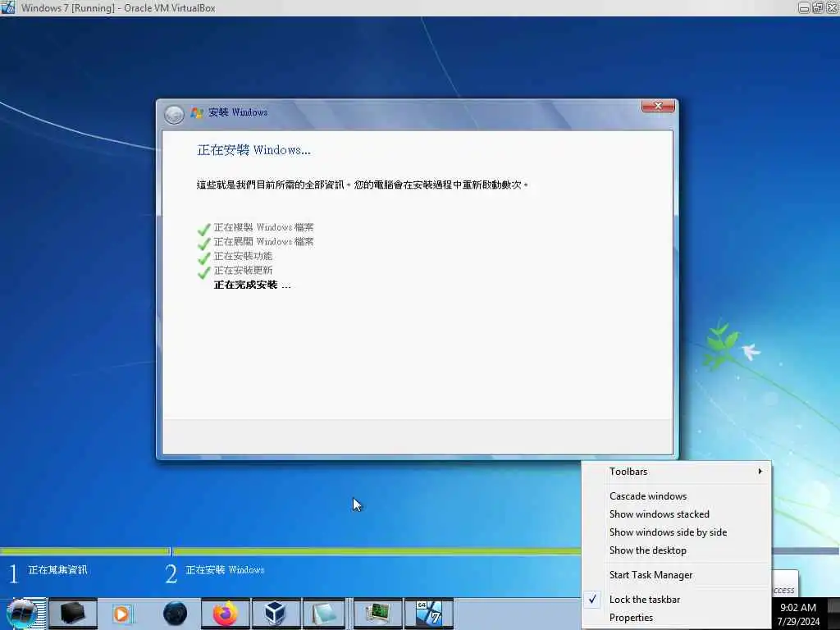This screenshot has width=840, height=630.
Task: Open the Windows Start orb
Action: [x=22, y=614]
